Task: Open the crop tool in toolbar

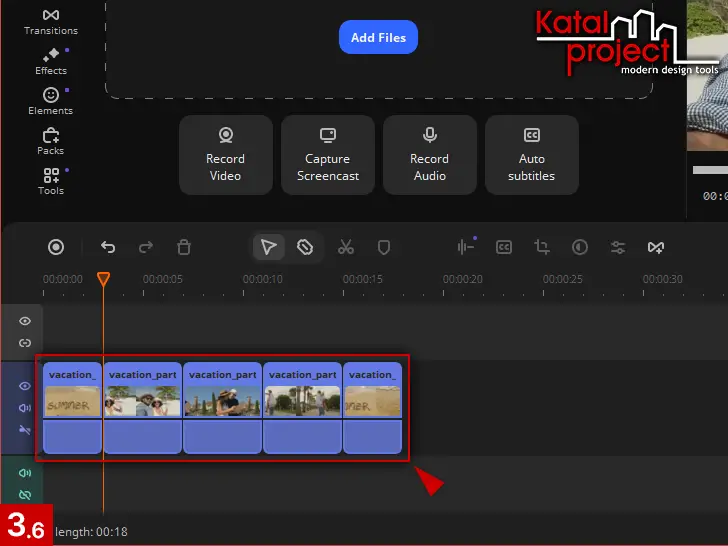Action: point(542,247)
